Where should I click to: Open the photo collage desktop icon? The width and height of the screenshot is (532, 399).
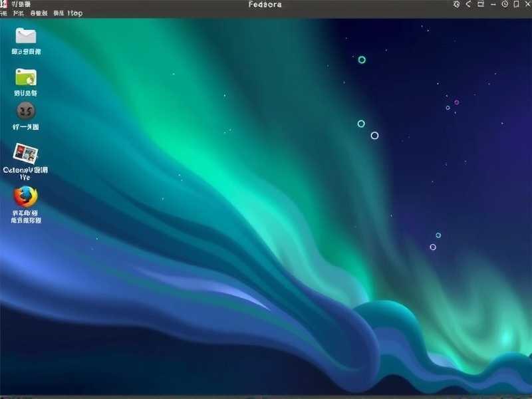tap(25, 154)
